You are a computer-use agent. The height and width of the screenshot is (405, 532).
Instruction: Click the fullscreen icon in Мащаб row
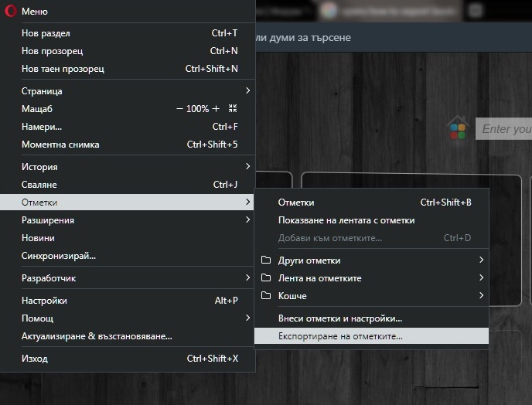233,109
